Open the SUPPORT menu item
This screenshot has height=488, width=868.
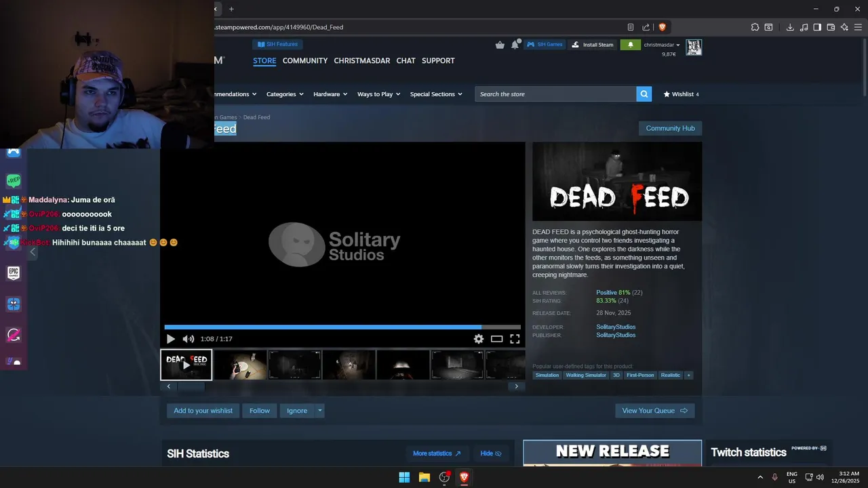438,60
